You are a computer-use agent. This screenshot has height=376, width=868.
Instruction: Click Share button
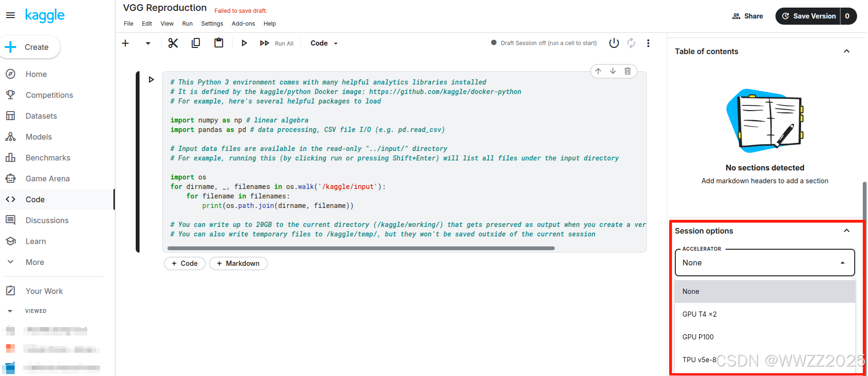point(747,16)
